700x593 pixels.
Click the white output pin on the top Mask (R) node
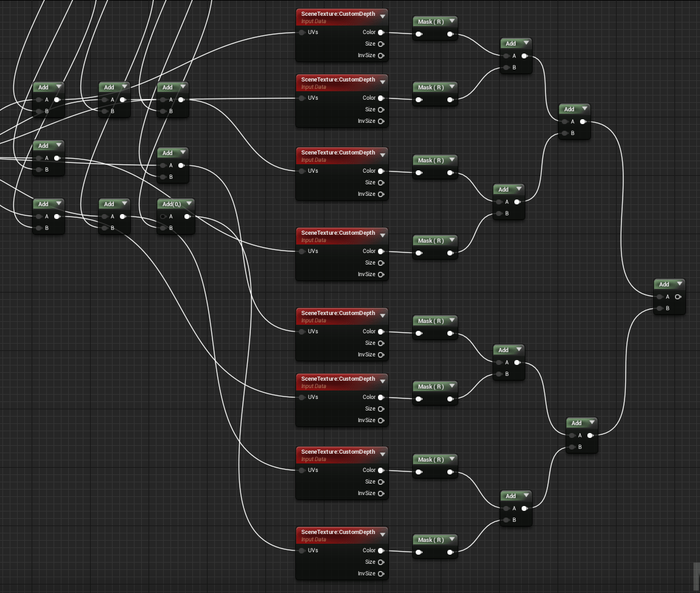tap(450, 34)
